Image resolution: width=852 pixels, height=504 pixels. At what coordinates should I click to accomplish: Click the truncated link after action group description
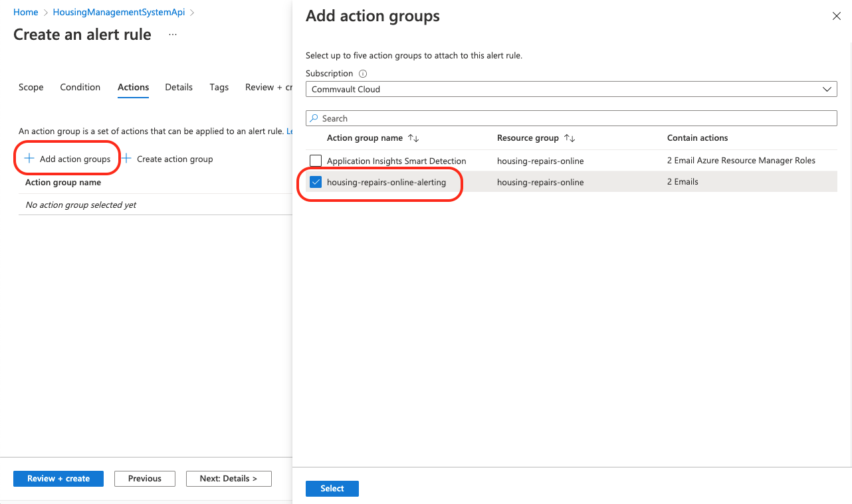[x=289, y=131]
